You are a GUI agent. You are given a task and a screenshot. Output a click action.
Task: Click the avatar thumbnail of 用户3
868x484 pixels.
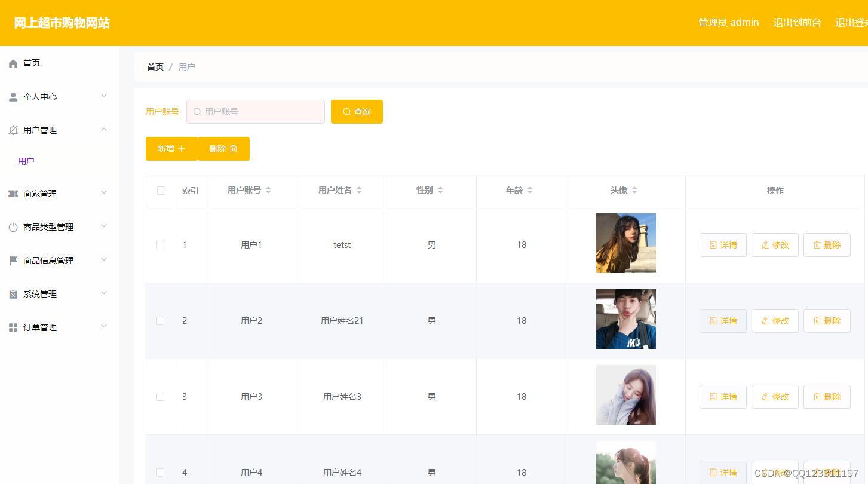pyautogui.click(x=626, y=395)
